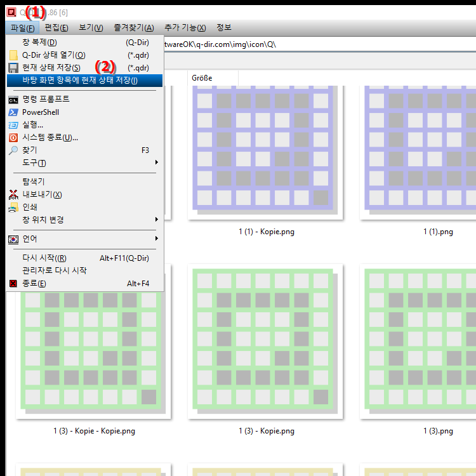The width and height of the screenshot is (476, 476).
Task: Expand the 창 위치 변경 submenu
Action: (84, 220)
